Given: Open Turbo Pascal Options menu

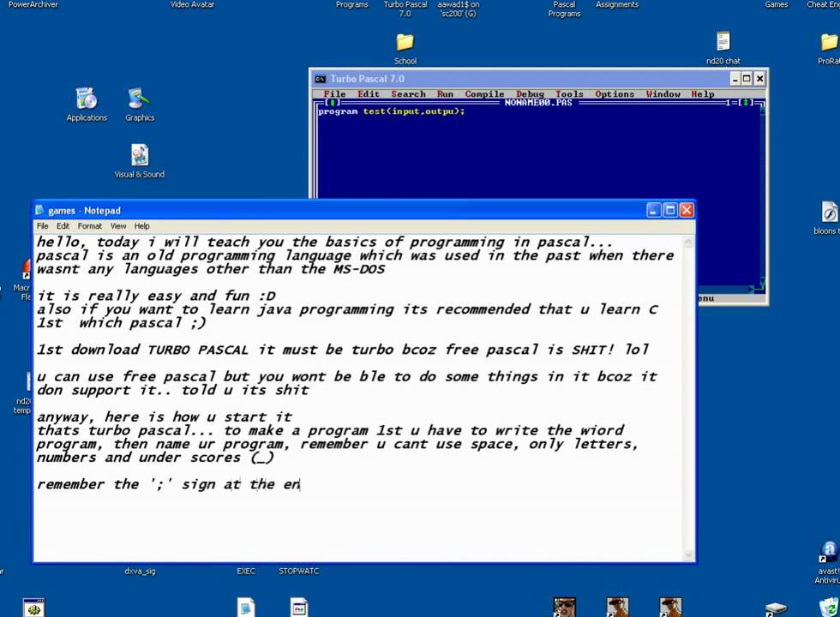Looking at the screenshot, I should point(615,93).
